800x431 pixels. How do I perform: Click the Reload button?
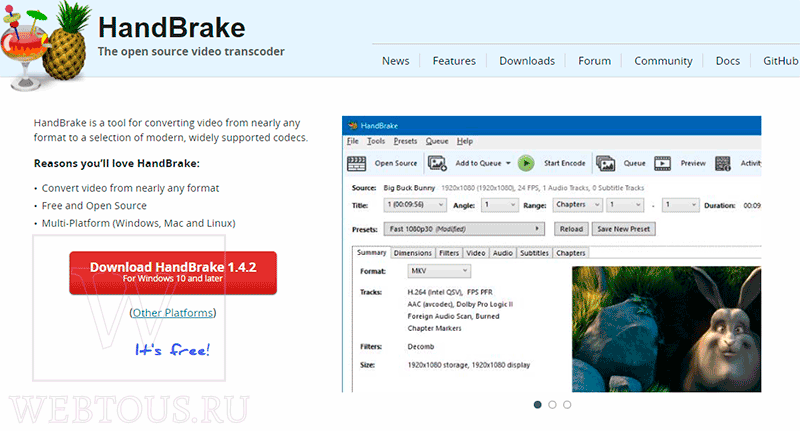click(x=571, y=229)
